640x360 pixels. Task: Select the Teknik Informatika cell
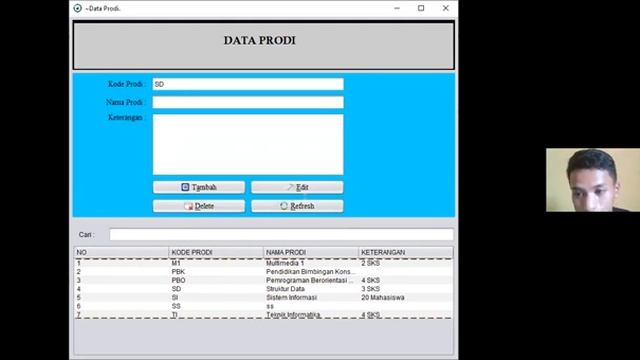pos(311,315)
